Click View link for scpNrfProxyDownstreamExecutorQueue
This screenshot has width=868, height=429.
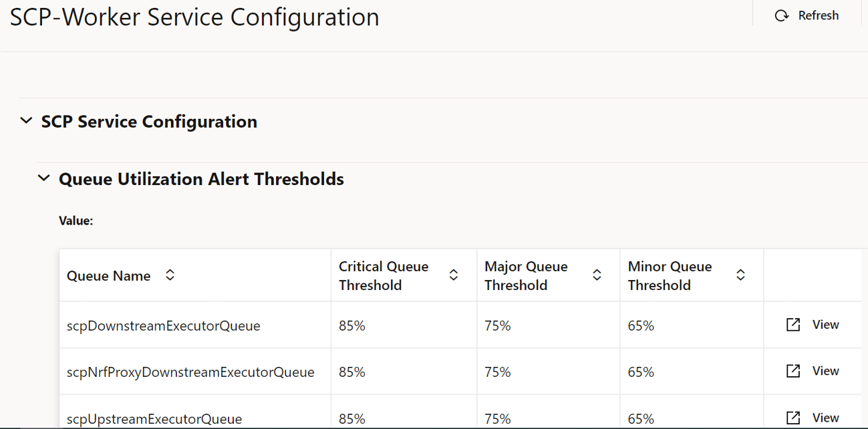825,371
